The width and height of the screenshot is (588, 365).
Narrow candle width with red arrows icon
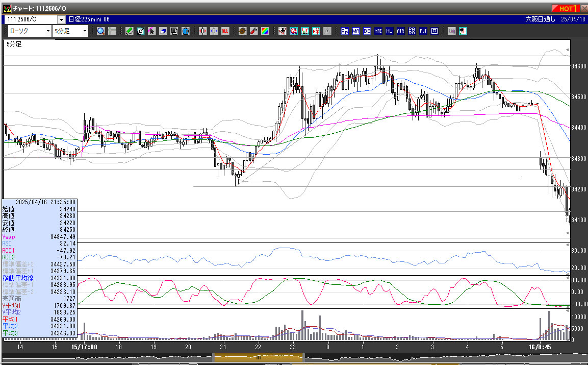(203, 31)
